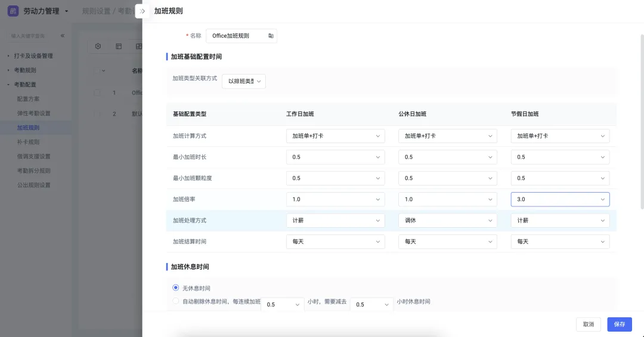Collapse the left sidebar with double-chevron icon
This screenshot has width=644, height=337.
[63, 36]
